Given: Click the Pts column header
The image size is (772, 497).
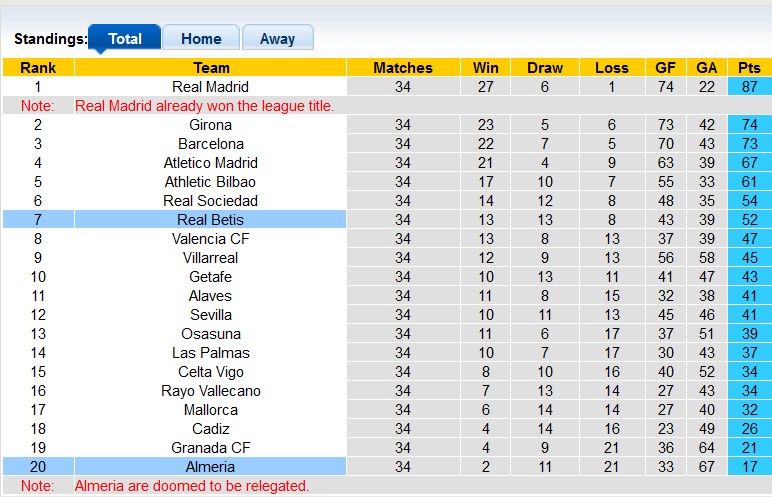Looking at the screenshot, I should [x=749, y=68].
